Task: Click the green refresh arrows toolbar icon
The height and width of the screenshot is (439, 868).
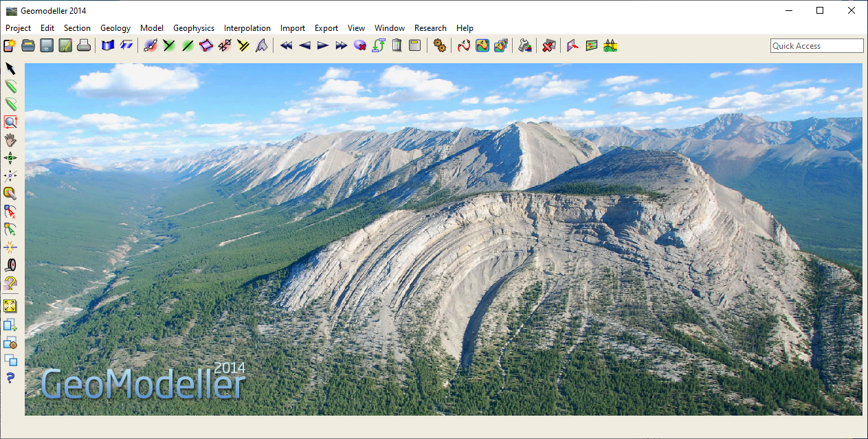Action: click(x=379, y=46)
